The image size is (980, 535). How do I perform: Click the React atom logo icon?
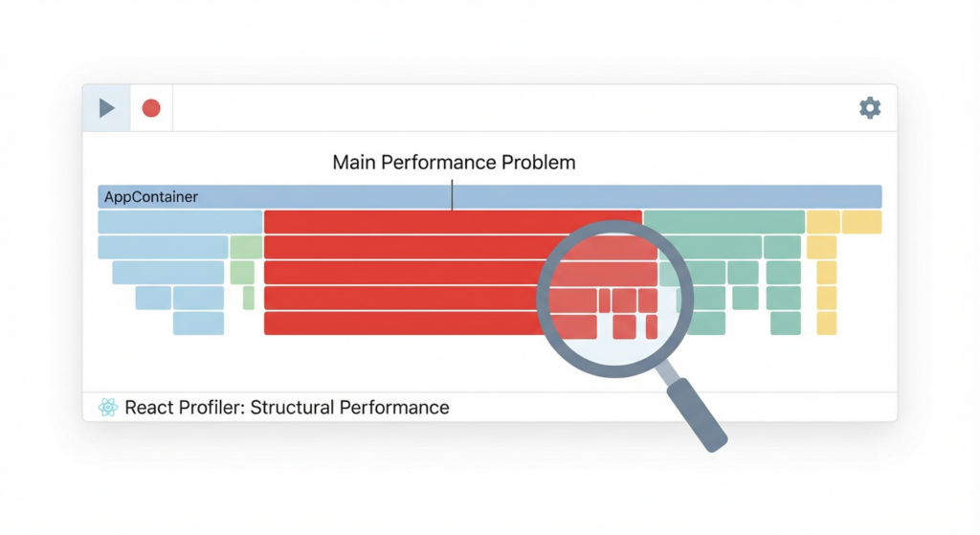(108, 408)
